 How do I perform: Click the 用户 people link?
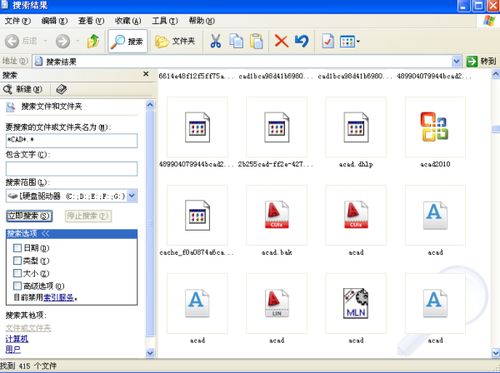point(13,350)
